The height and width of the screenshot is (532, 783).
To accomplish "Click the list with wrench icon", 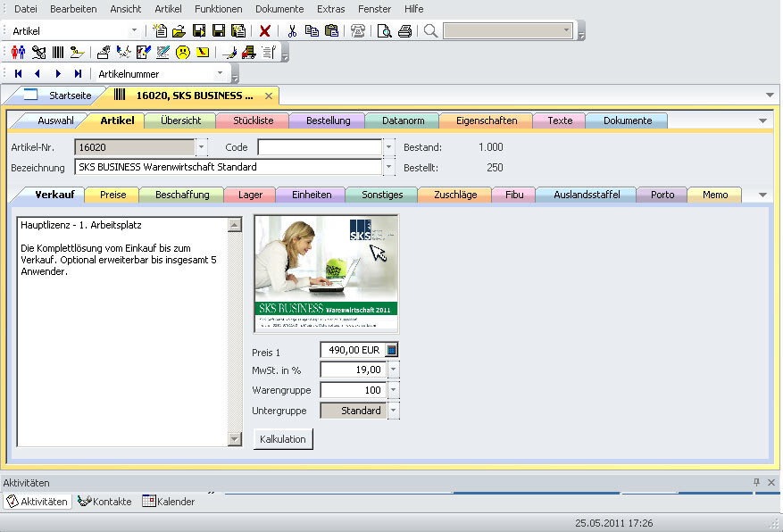I will [x=269, y=52].
